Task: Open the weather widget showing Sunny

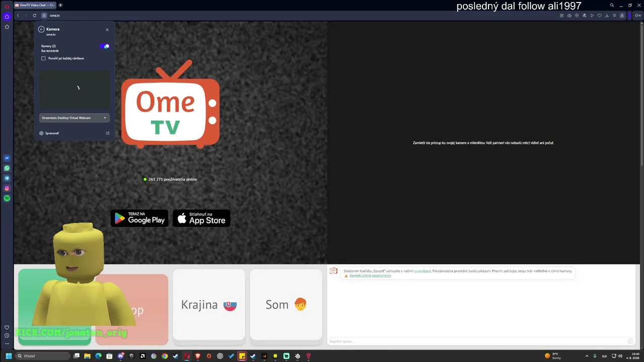Action: pyautogui.click(x=553, y=356)
